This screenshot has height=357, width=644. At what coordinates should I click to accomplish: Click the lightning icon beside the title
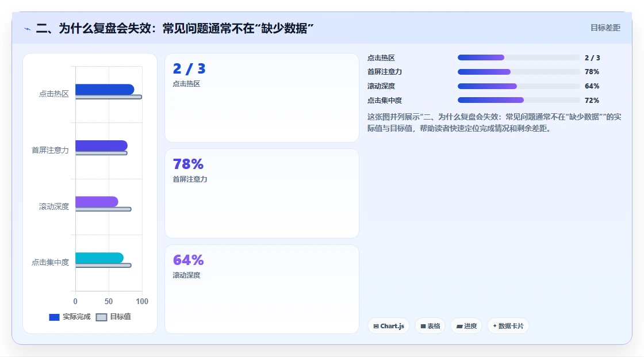click(28, 29)
